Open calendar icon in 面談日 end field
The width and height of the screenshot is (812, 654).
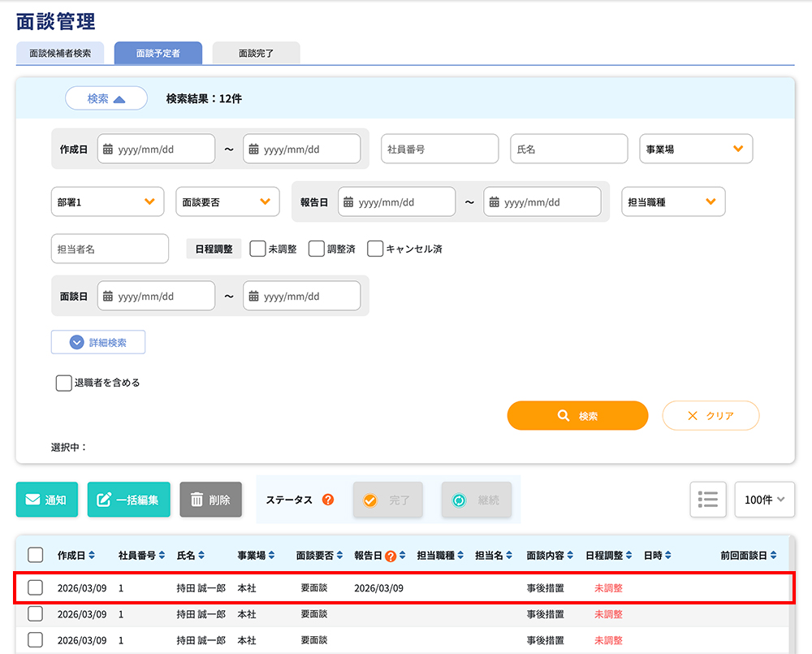[253, 297]
